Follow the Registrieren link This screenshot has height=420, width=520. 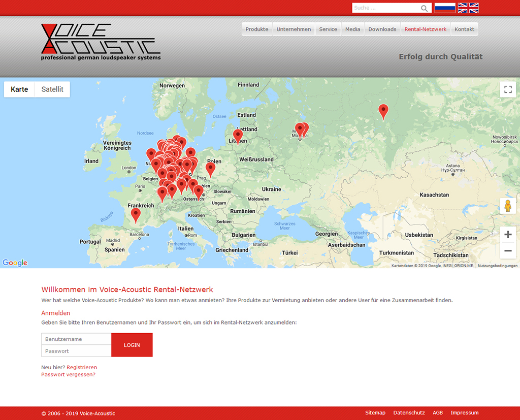[82, 367]
